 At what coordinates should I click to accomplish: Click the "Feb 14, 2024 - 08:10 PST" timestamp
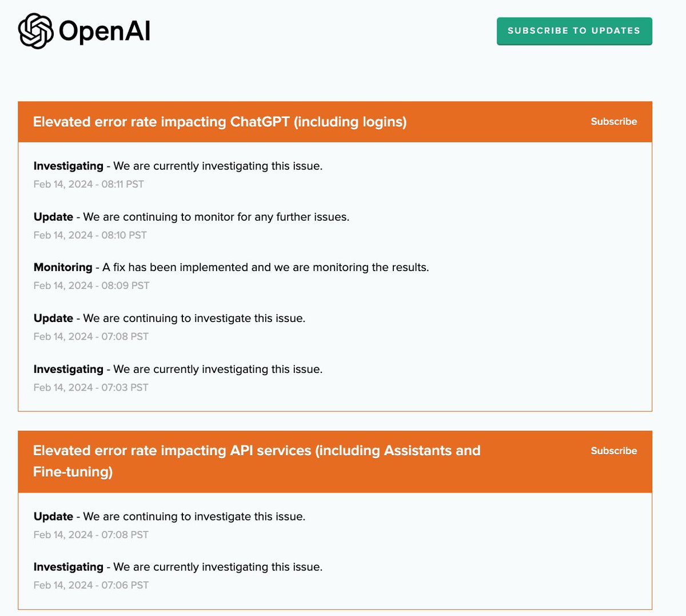(90, 235)
